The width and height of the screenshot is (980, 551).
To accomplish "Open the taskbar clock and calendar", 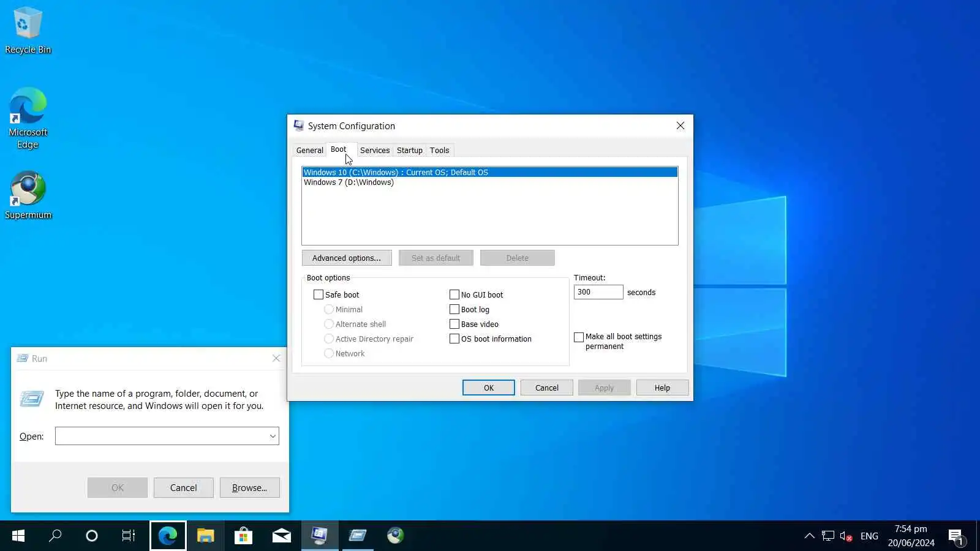I will tap(911, 536).
